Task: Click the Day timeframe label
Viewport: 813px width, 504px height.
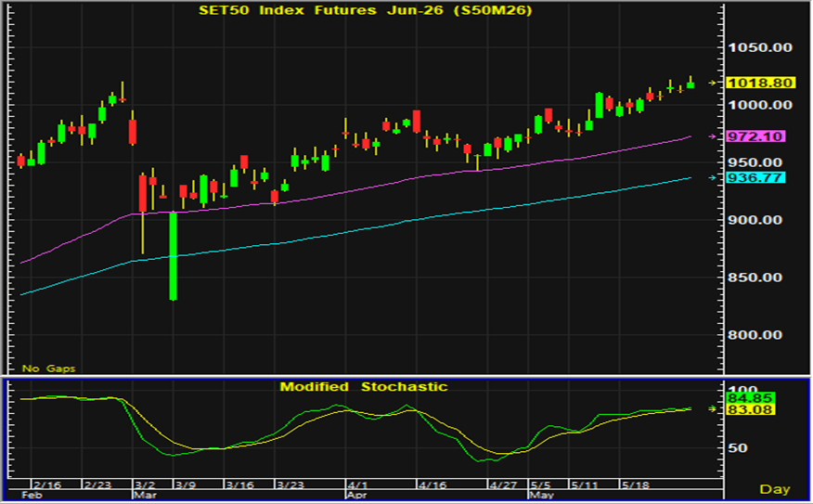Action: [775, 489]
